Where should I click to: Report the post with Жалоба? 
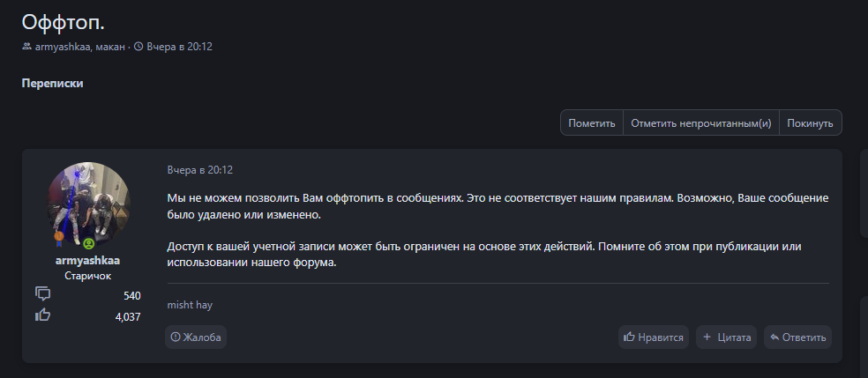click(196, 337)
